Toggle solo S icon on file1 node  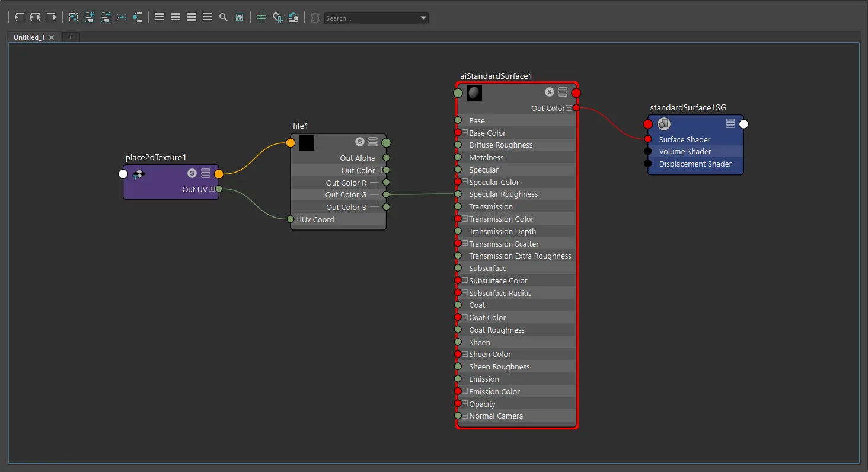point(360,142)
